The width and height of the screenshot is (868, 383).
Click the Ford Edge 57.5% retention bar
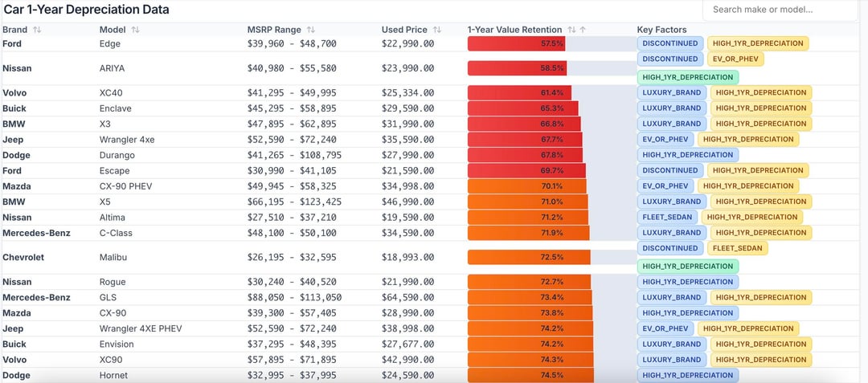(517, 43)
